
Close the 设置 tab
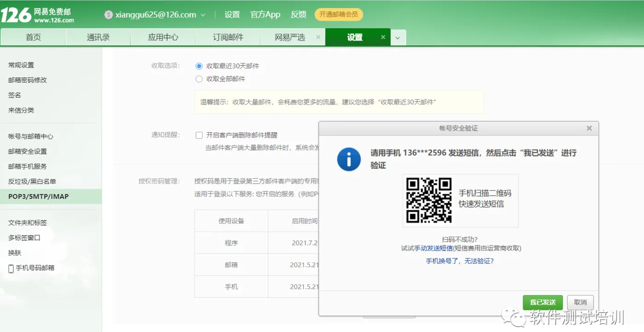[x=383, y=37]
